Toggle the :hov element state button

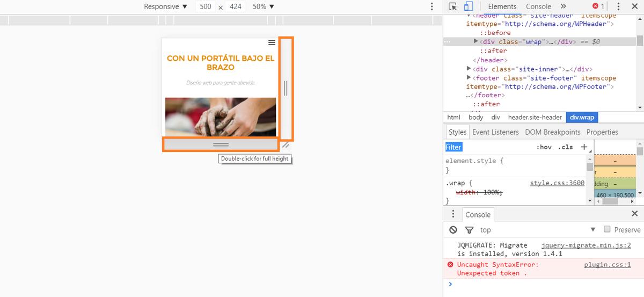tap(544, 147)
